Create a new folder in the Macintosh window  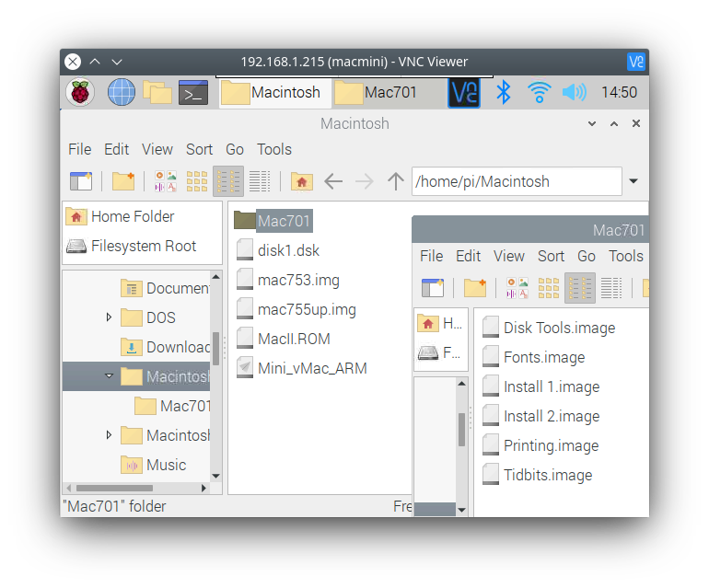click(123, 181)
